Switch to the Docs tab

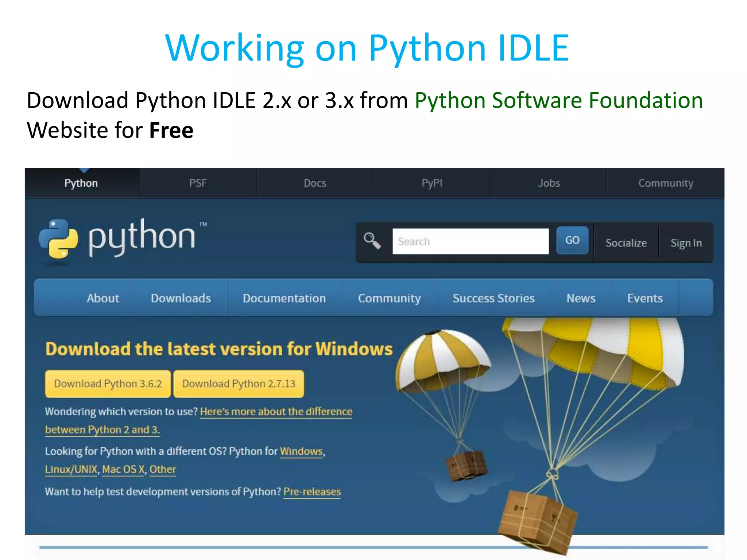click(x=315, y=183)
